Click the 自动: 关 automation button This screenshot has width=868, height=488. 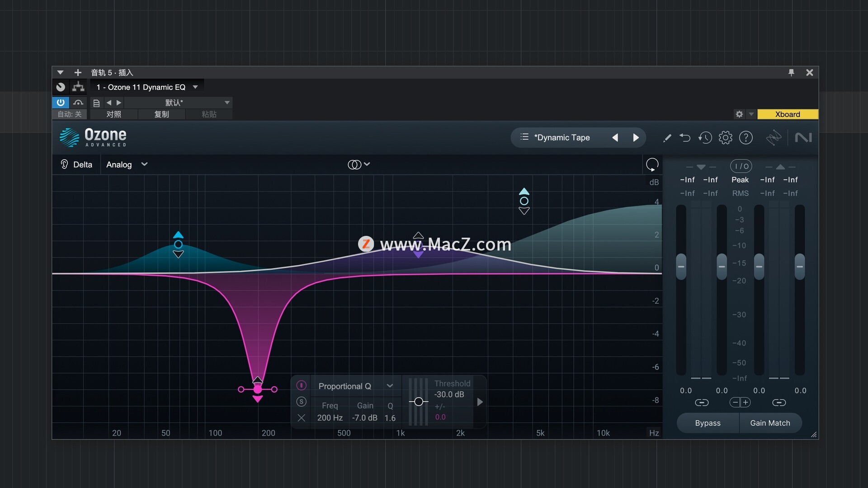pyautogui.click(x=70, y=114)
